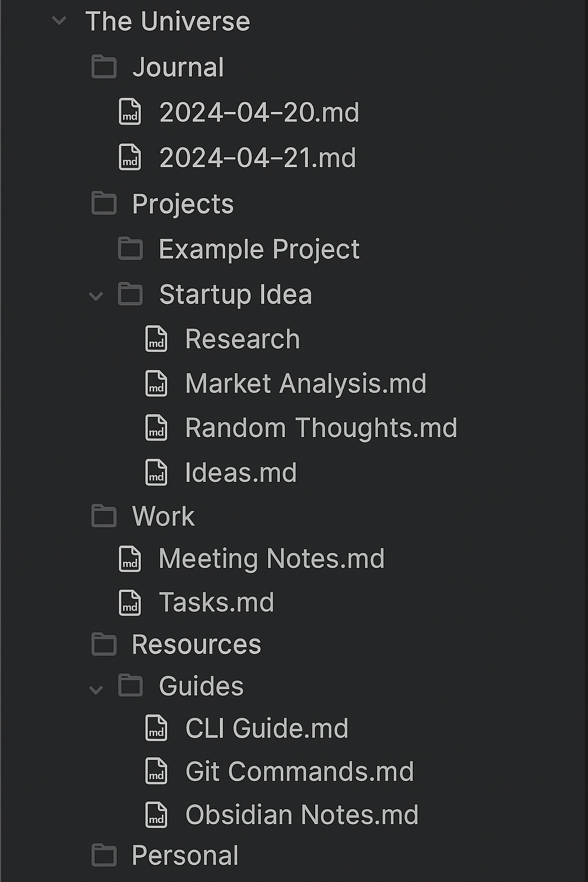The height and width of the screenshot is (882, 588).
Task: Open Meeting Notes.md in Work
Action: tap(272, 559)
